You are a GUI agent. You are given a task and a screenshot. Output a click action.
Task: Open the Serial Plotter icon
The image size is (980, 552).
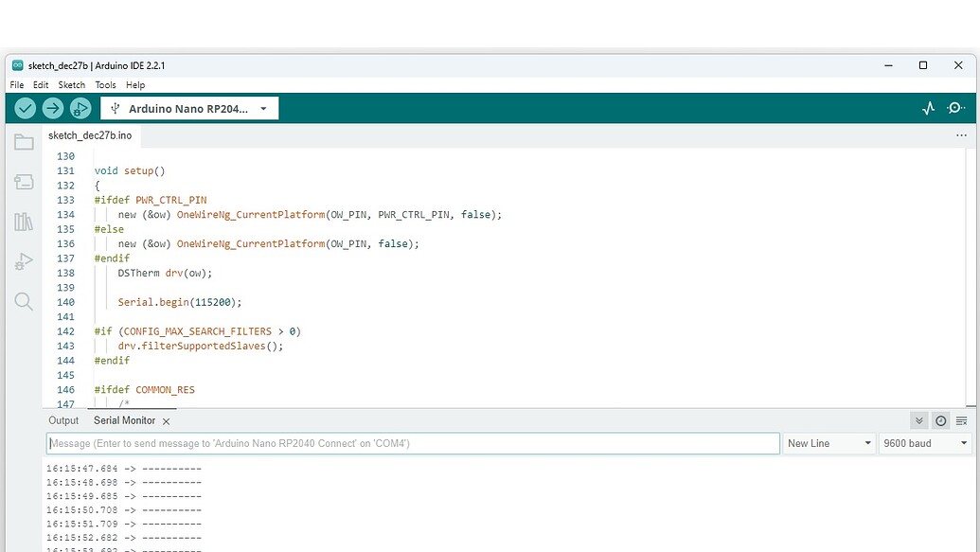tap(928, 108)
